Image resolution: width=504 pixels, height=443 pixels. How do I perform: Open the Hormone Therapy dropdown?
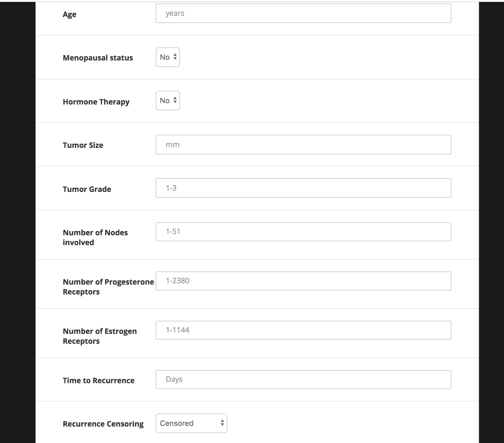pyautogui.click(x=168, y=101)
